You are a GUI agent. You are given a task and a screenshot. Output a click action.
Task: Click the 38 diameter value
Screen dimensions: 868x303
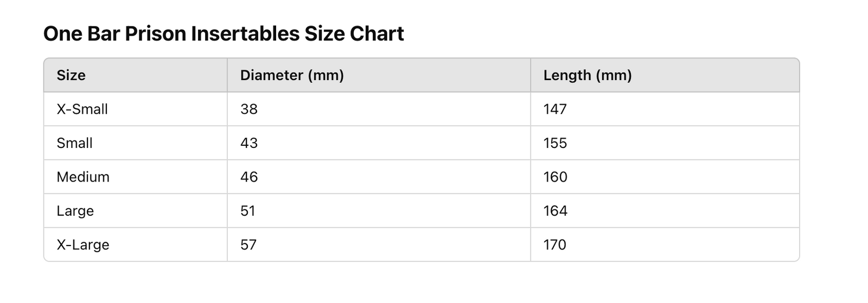tap(249, 109)
